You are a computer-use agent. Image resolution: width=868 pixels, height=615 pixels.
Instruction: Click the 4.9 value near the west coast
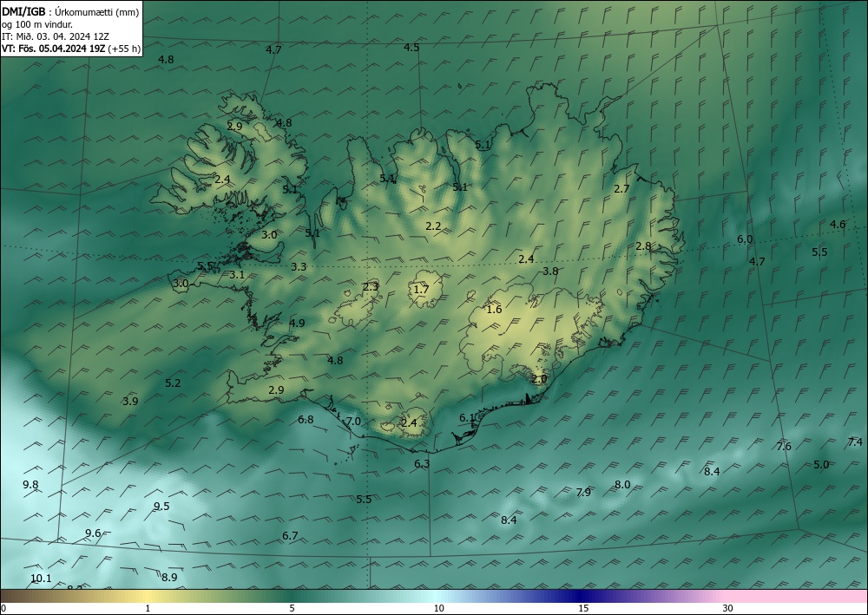coord(297,323)
